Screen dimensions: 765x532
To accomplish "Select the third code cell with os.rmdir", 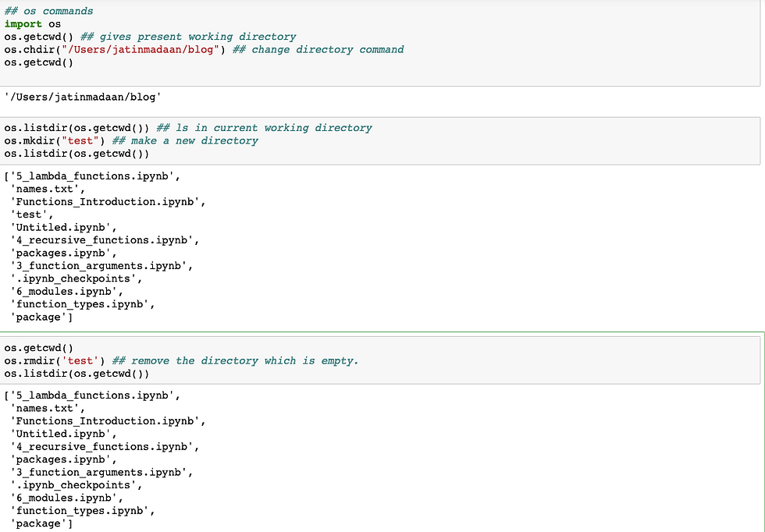I will pos(380,360).
